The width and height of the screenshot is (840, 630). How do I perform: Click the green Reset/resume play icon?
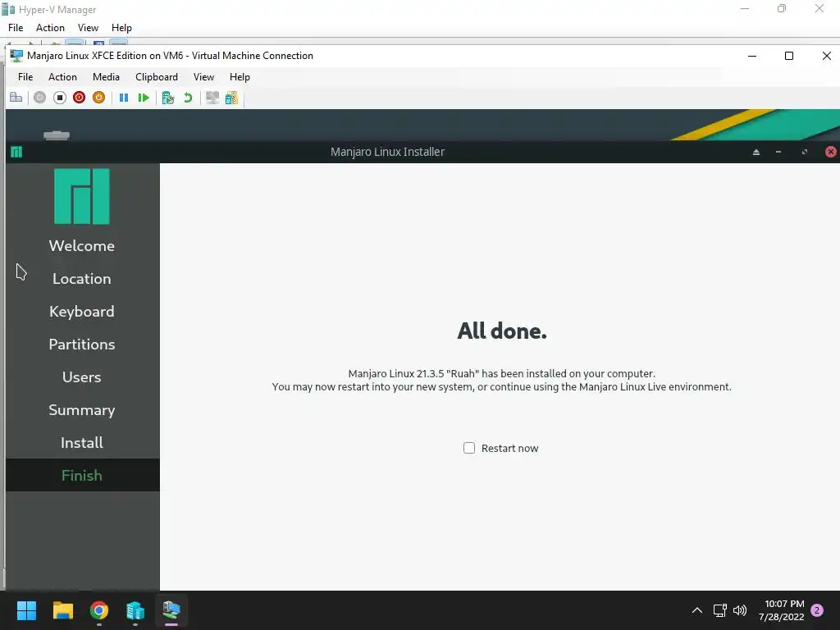143,98
